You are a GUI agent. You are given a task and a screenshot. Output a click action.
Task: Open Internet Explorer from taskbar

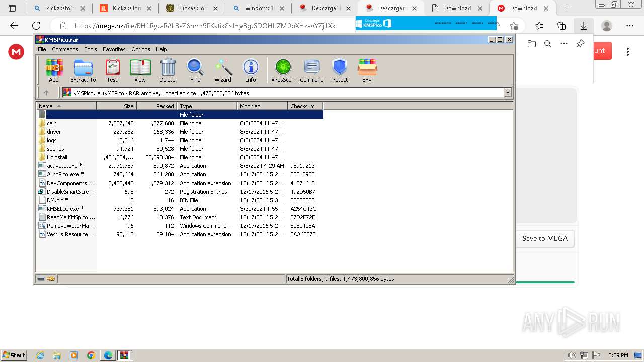click(x=40, y=355)
